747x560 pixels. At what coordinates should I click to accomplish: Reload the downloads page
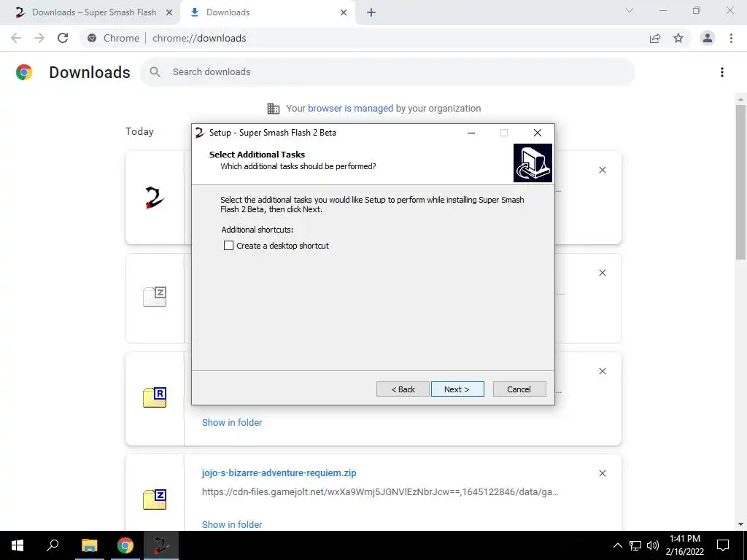pos(63,38)
